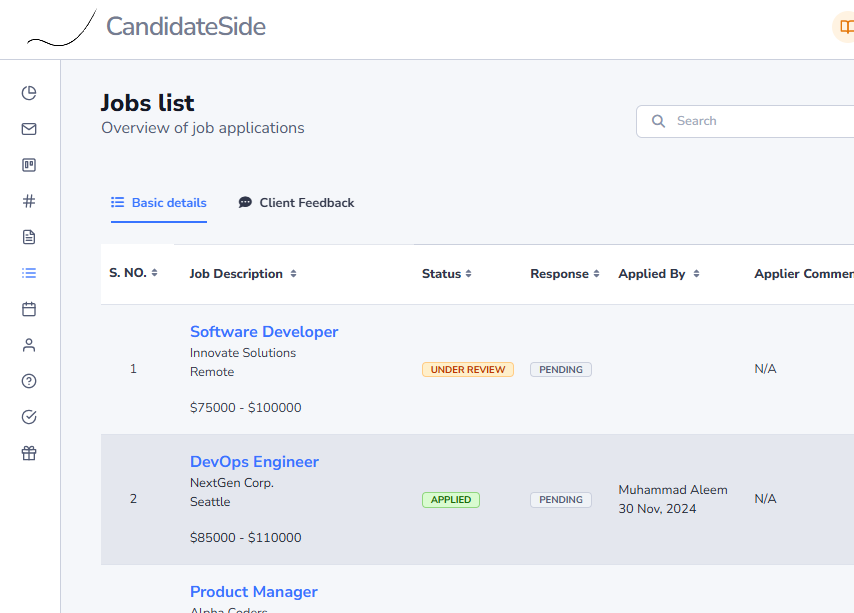
Task: Open the mail envelope sidebar icon
Action: (29, 129)
